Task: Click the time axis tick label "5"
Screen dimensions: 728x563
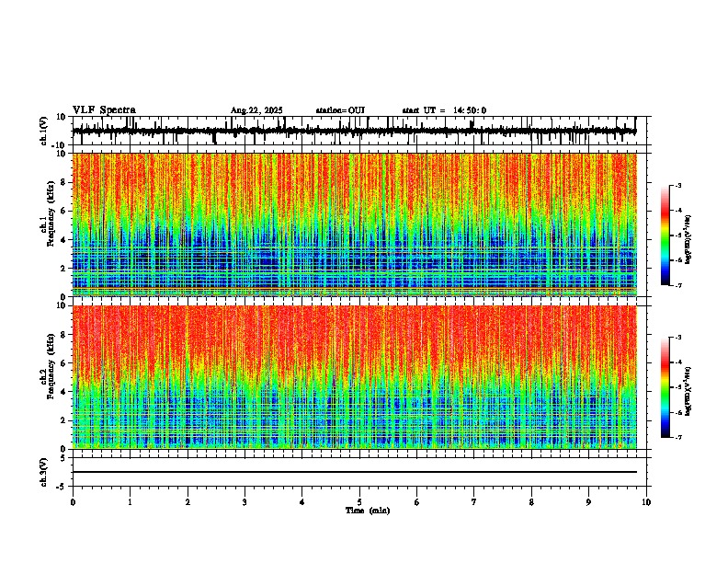Action: [x=359, y=502]
